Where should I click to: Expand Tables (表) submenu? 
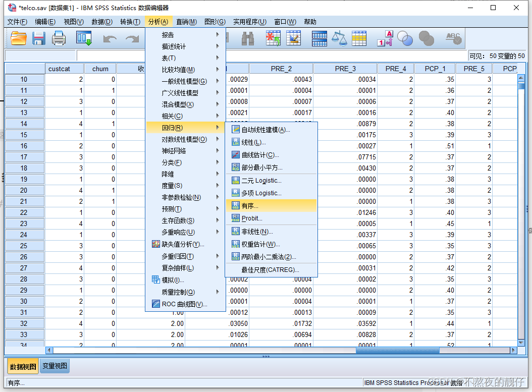pos(185,58)
